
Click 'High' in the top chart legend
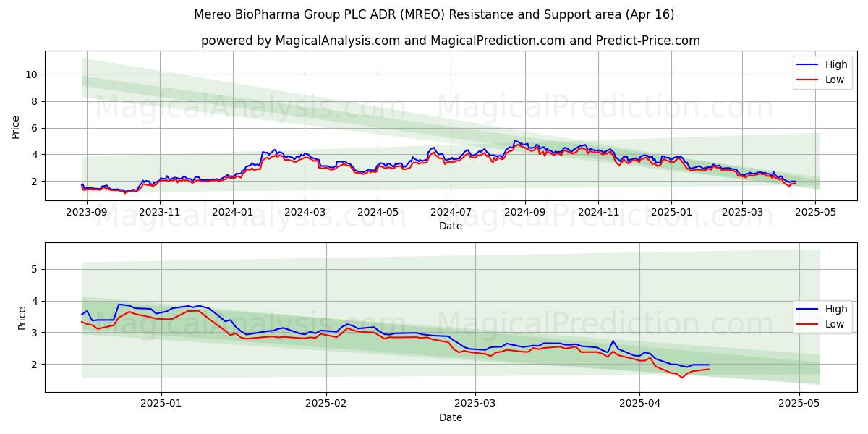click(x=836, y=64)
